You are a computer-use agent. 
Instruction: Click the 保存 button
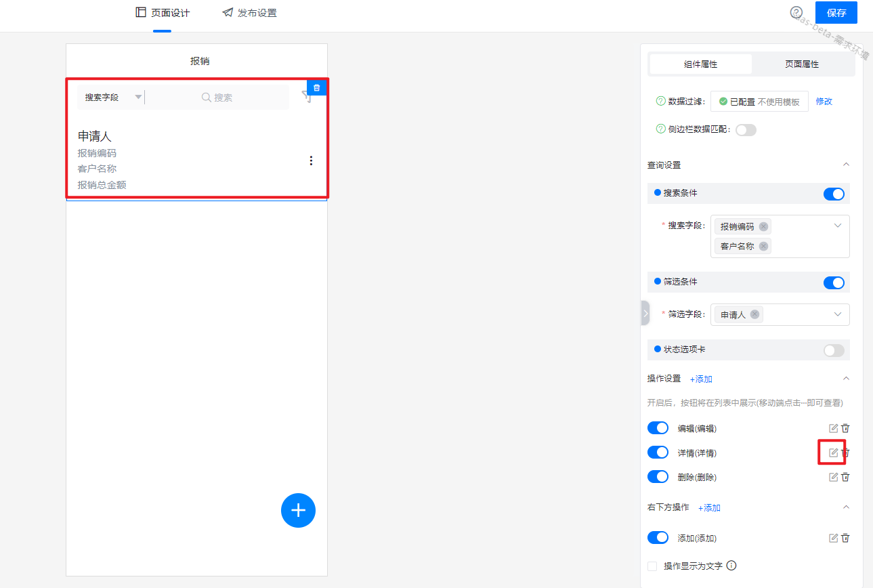pos(836,13)
